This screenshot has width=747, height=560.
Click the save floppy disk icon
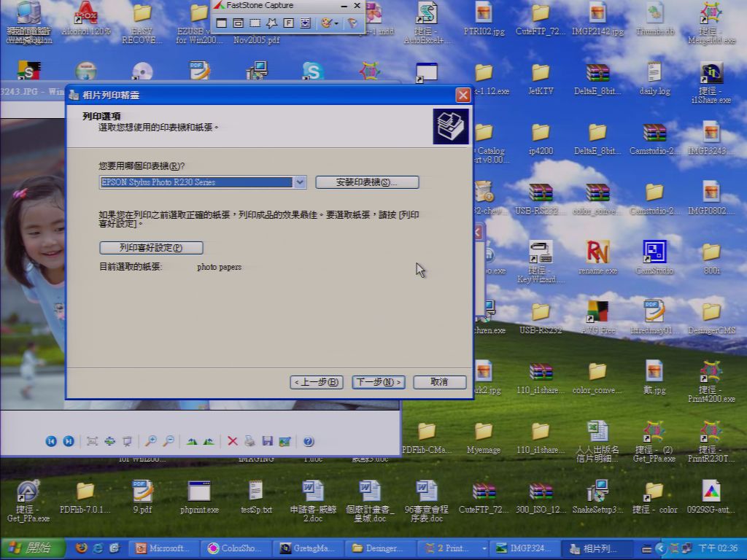click(267, 441)
